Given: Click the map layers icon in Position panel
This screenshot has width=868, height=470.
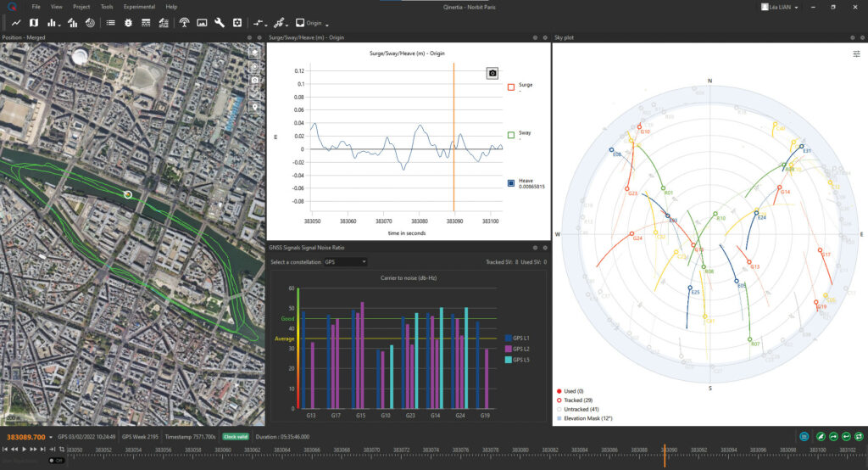Looking at the screenshot, I should (x=254, y=53).
